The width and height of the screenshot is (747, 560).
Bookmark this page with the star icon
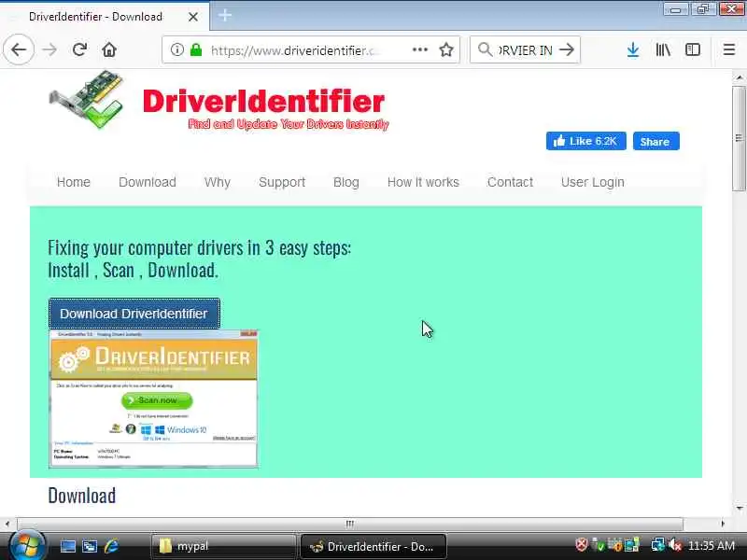tap(446, 49)
